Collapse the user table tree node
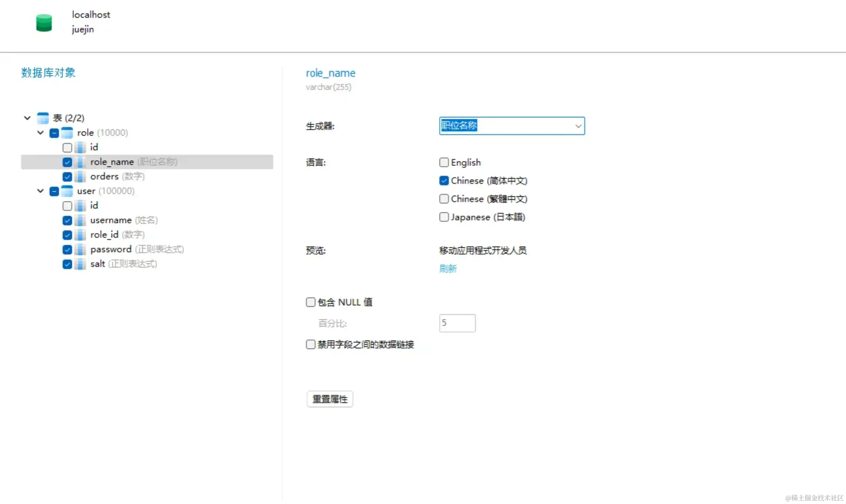The width and height of the screenshot is (846, 504). click(x=40, y=191)
